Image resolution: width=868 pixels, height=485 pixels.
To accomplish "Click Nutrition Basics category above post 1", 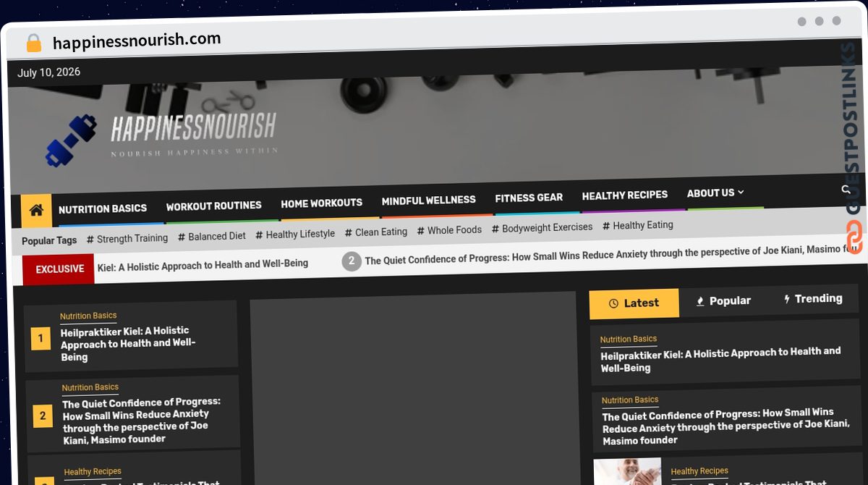I will [88, 316].
